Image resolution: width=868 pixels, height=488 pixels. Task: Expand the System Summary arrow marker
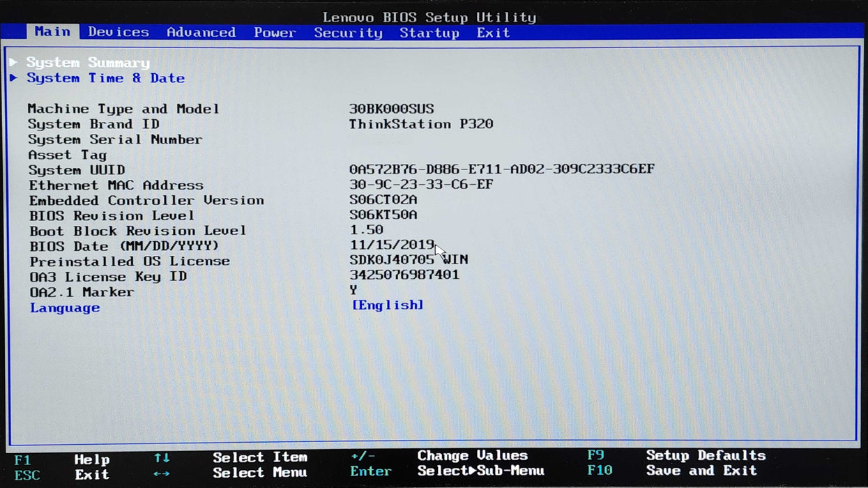[x=13, y=62]
